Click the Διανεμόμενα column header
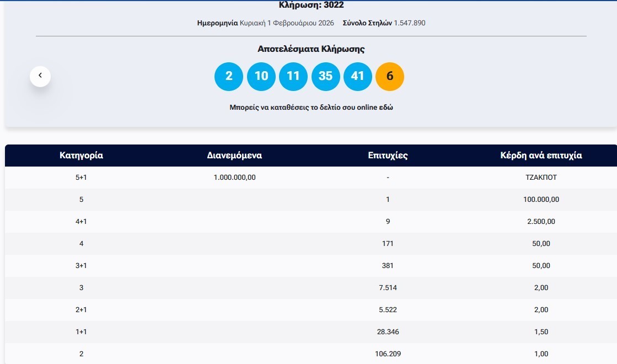Screen dimensions: 617x364 pyautogui.click(x=234, y=156)
